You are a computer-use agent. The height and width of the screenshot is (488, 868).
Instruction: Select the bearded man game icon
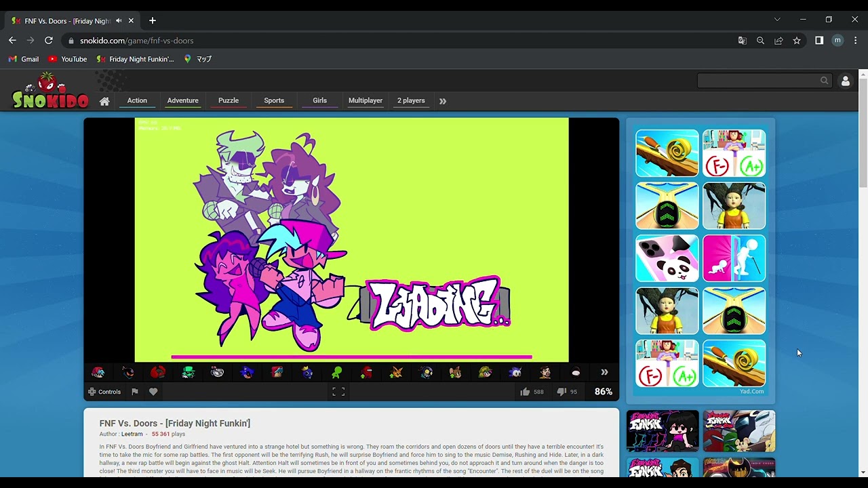pos(545,372)
